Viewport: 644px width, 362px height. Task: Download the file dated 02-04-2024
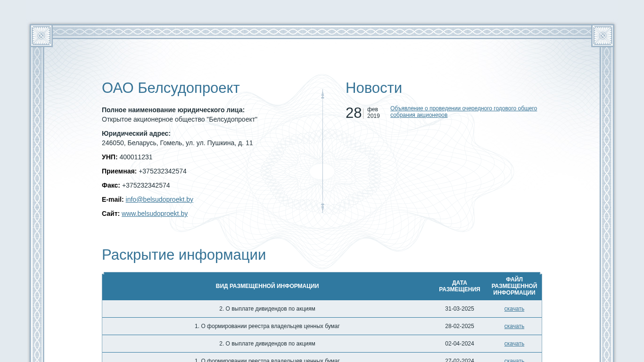click(514, 344)
